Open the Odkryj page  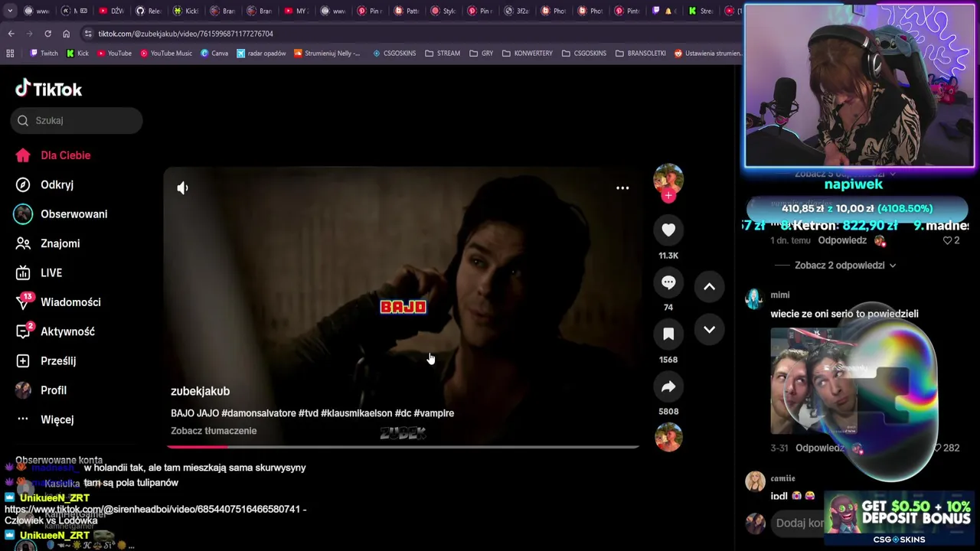(x=44, y=184)
